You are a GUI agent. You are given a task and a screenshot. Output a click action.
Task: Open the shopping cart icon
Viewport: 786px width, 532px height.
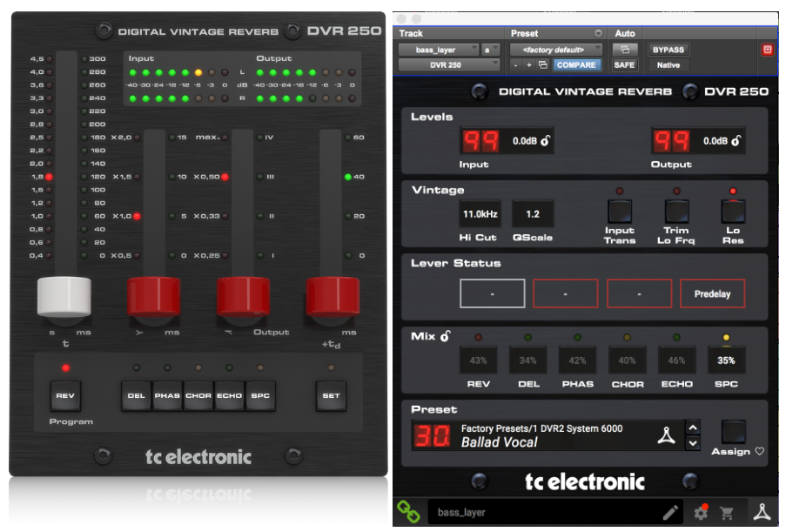click(726, 513)
